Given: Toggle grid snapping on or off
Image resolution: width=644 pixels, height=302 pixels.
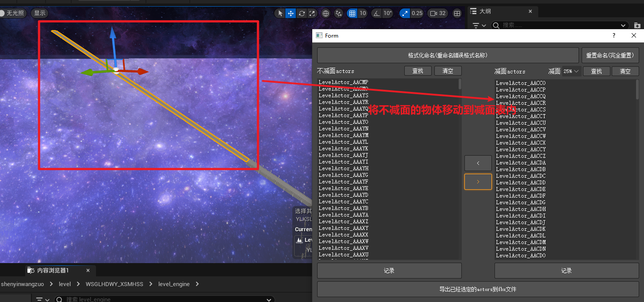Looking at the screenshot, I should 352,13.
